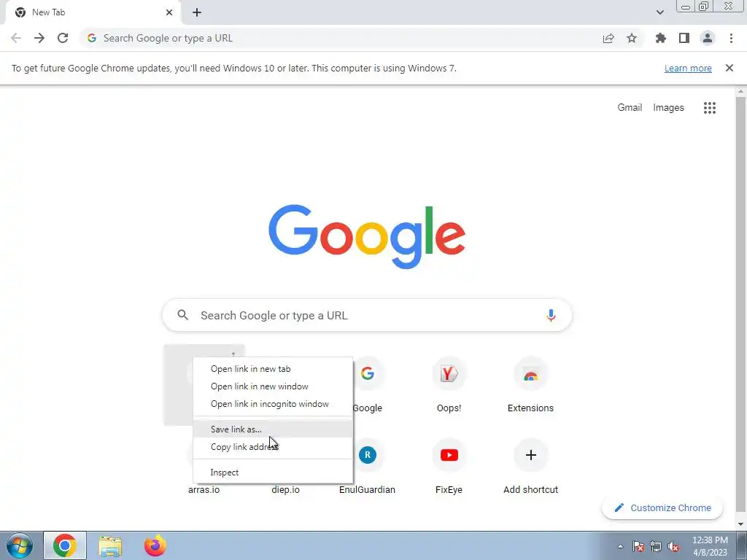Launch Firefox from the taskbar
Screen dimensions: 747x560
point(155,545)
